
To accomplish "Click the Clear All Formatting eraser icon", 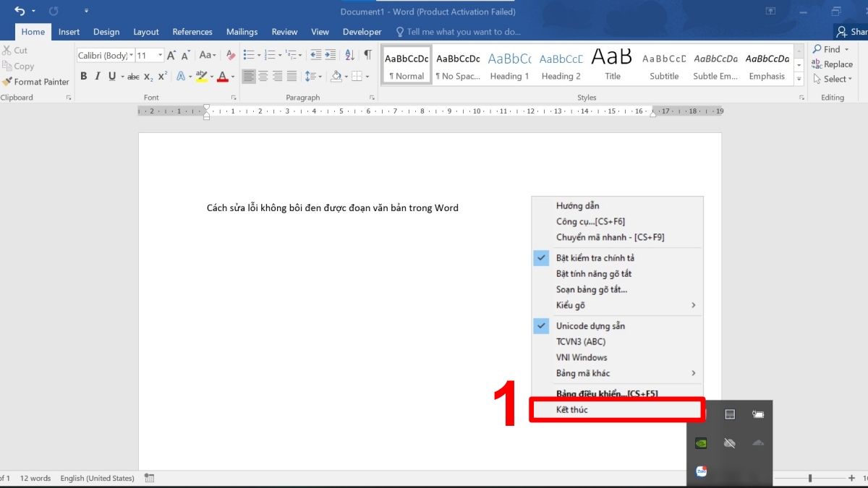I will tap(231, 55).
